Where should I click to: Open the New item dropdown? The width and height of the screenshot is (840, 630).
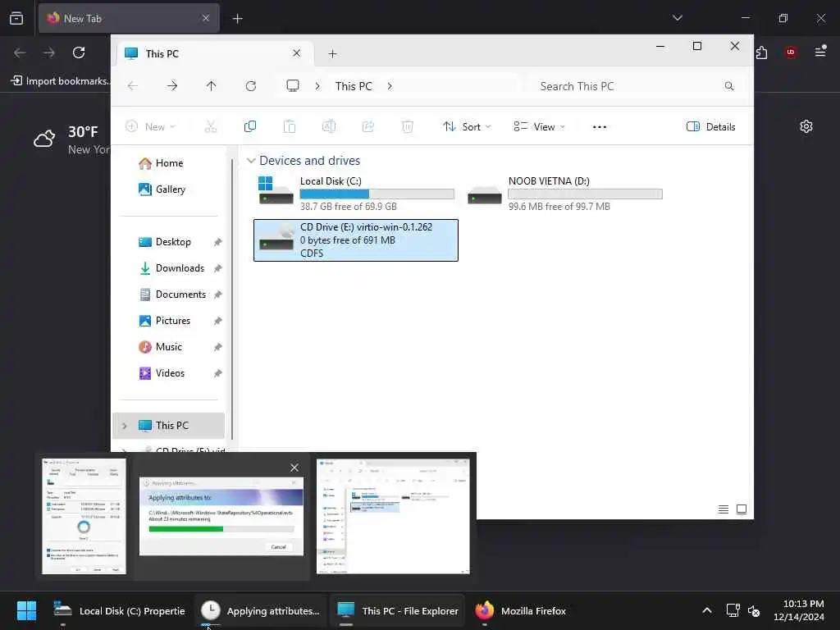coord(151,127)
